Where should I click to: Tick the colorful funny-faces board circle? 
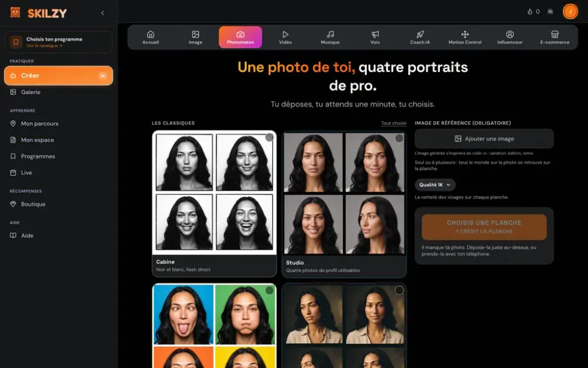coord(269,290)
